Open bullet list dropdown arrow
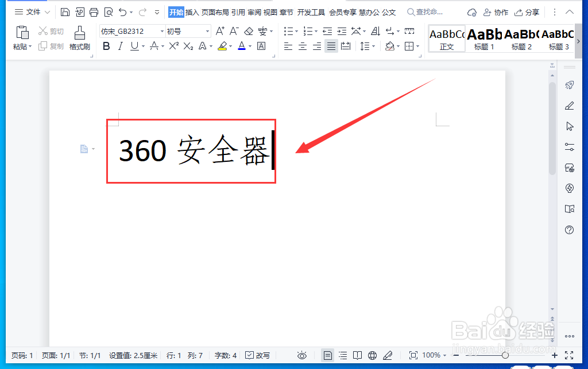 [296, 32]
